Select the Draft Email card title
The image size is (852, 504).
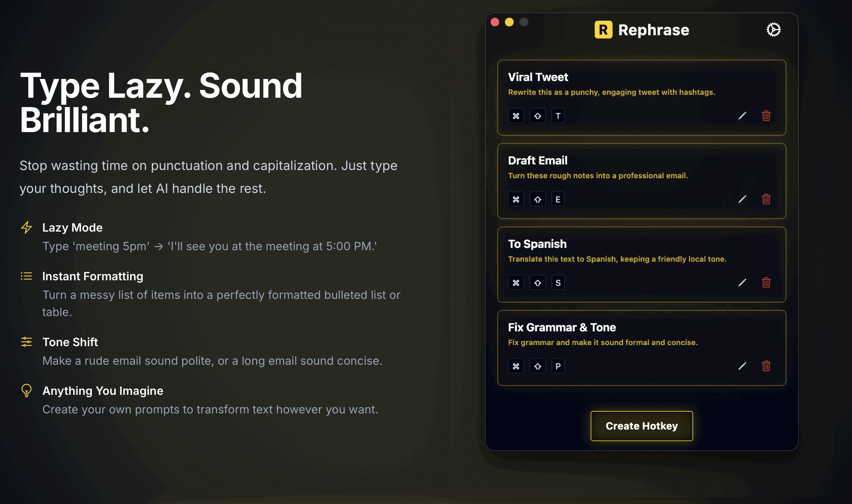(x=537, y=160)
